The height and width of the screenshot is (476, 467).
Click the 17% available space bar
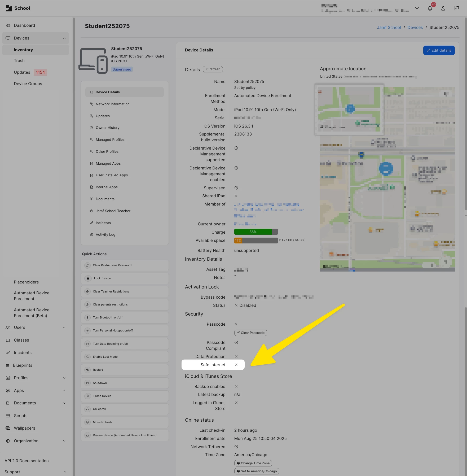pyautogui.click(x=256, y=241)
